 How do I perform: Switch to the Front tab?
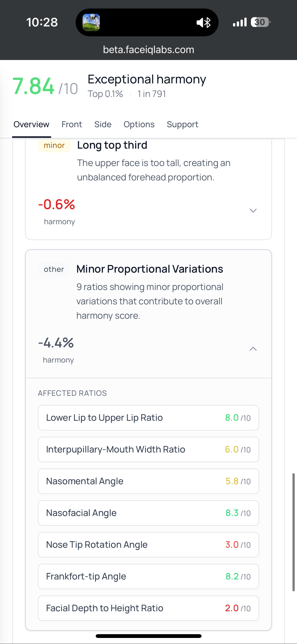(x=72, y=124)
